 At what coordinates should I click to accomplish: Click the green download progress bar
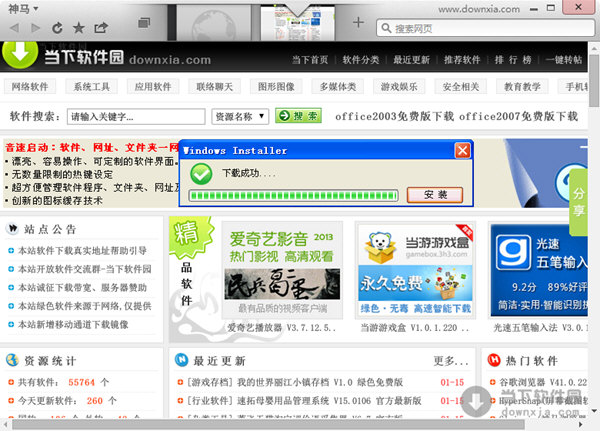point(293,196)
